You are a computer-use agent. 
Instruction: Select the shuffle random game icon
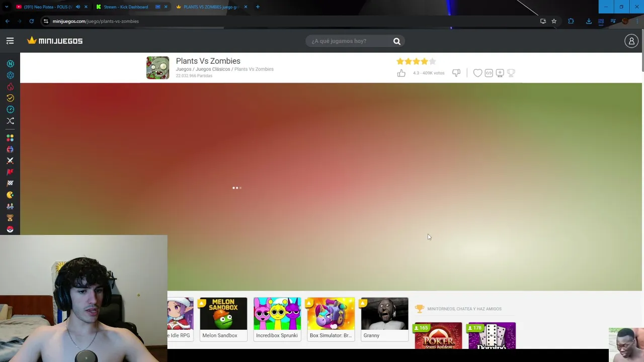pos(10,121)
